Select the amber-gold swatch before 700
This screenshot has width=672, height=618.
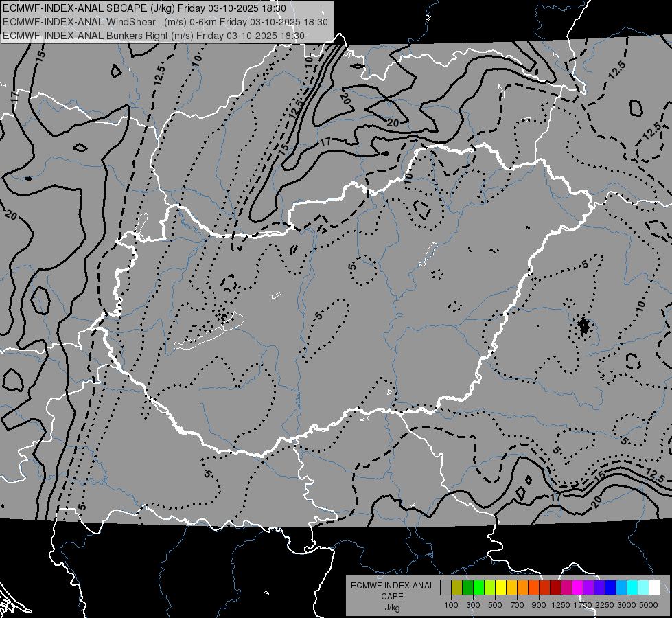(x=511, y=588)
